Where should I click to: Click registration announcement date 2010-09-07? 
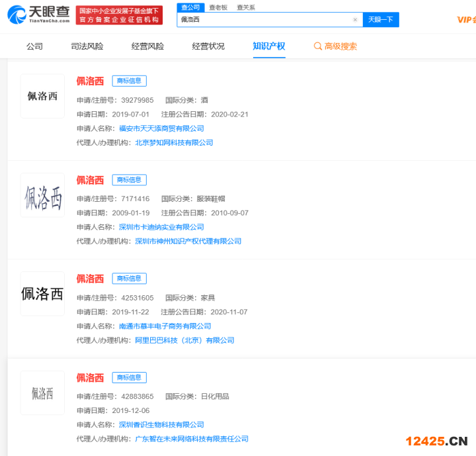coord(230,213)
